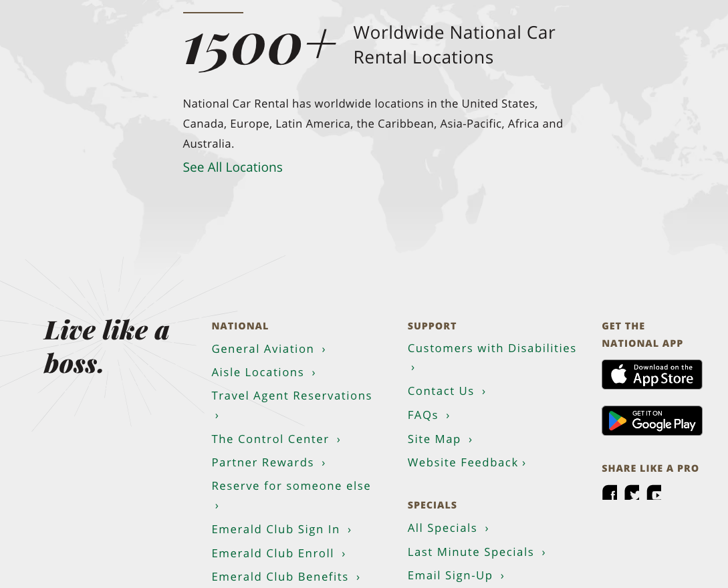Screen dimensions: 728x588
Task: Visit The Control Center link
Action: [x=276, y=439]
